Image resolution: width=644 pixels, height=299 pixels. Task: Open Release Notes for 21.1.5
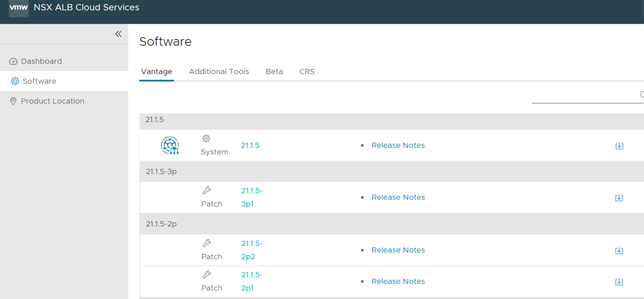click(x=398, y=145)
